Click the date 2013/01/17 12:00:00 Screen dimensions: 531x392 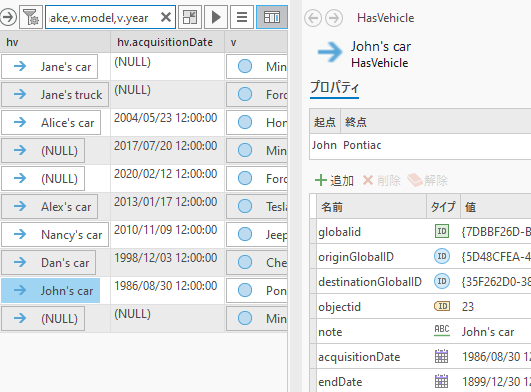click(x=165, y=202)
